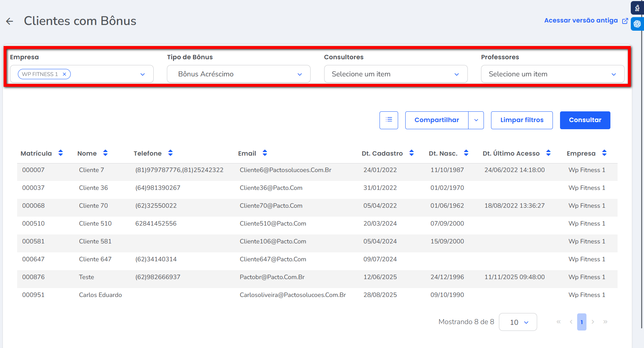Click the Limpar filtros button
Image resolution: width=644 pixels, height=348 pixels.
(x=522, y=120)
